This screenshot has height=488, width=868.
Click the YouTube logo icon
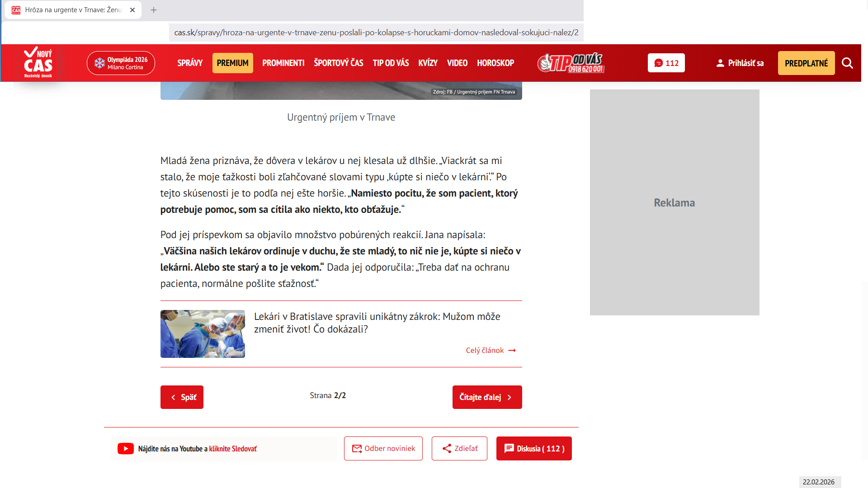[x=126, y=449]
